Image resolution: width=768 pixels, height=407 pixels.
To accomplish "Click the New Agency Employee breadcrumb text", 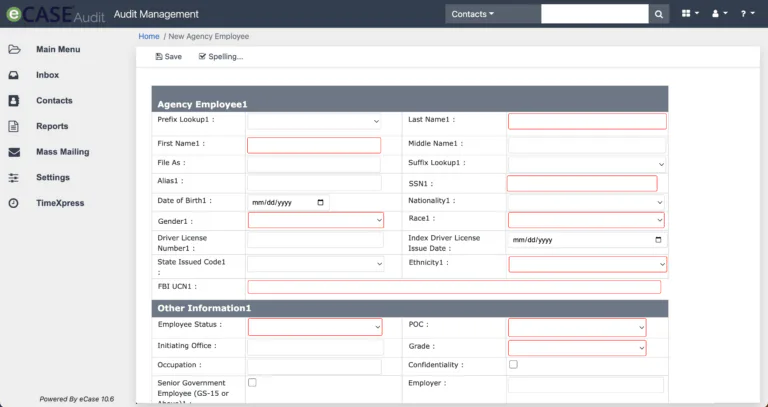I will coord(209,36).
